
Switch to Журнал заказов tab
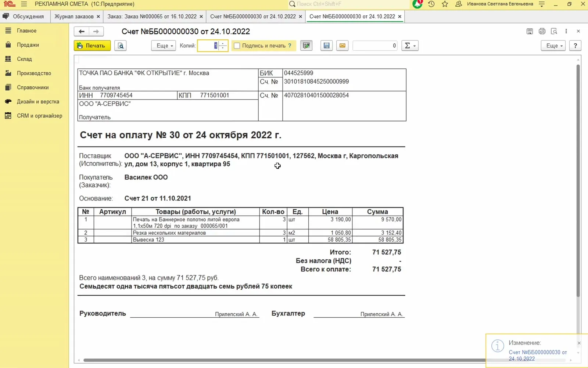[74, 17]
